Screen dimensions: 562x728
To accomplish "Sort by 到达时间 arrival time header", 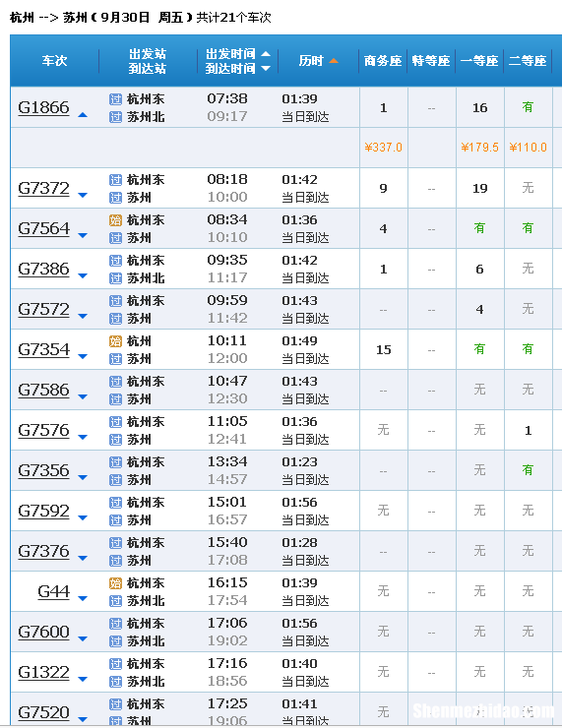I will click(238, 68).
